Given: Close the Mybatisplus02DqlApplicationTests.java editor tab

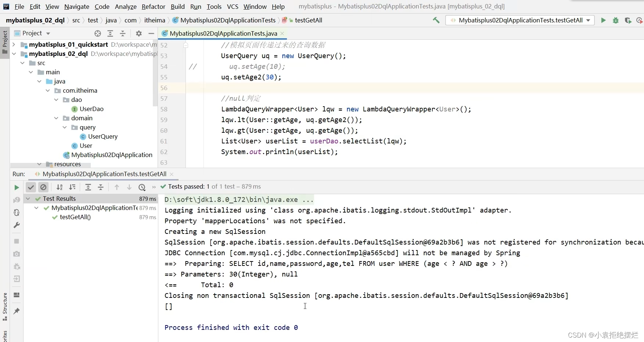Looking at the screenshot, I should (282, 33).
